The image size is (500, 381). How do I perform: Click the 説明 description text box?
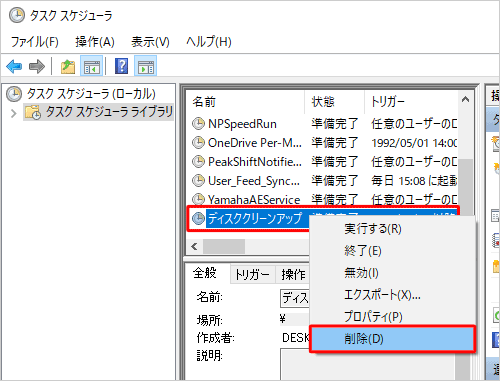[x=367, y=364]
